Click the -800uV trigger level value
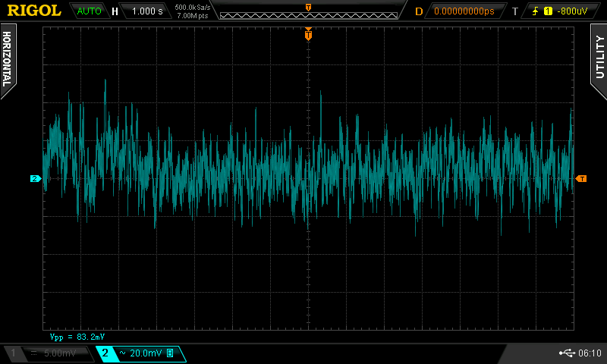The height and width of the screenshot is (364, 607). tap(572, 11)
